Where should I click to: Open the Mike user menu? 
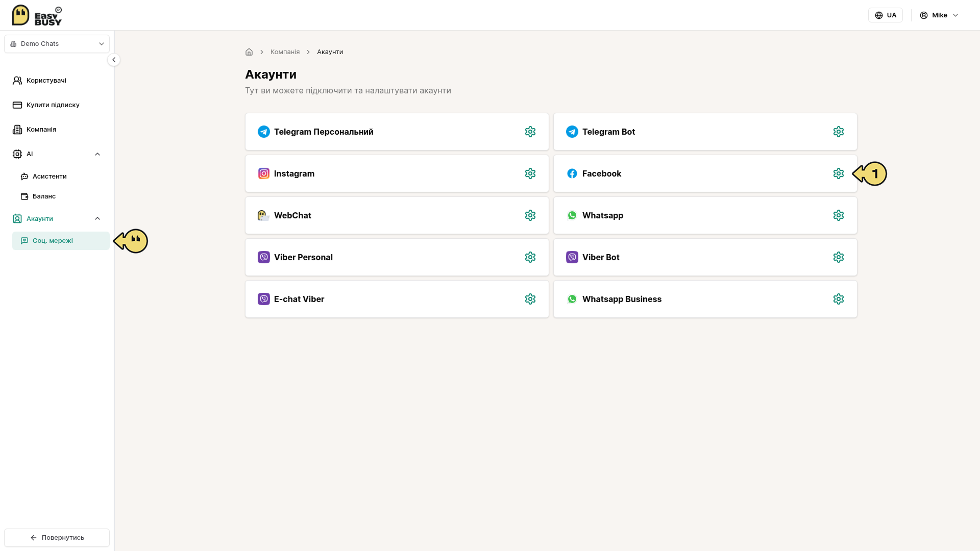click(939, 15)
